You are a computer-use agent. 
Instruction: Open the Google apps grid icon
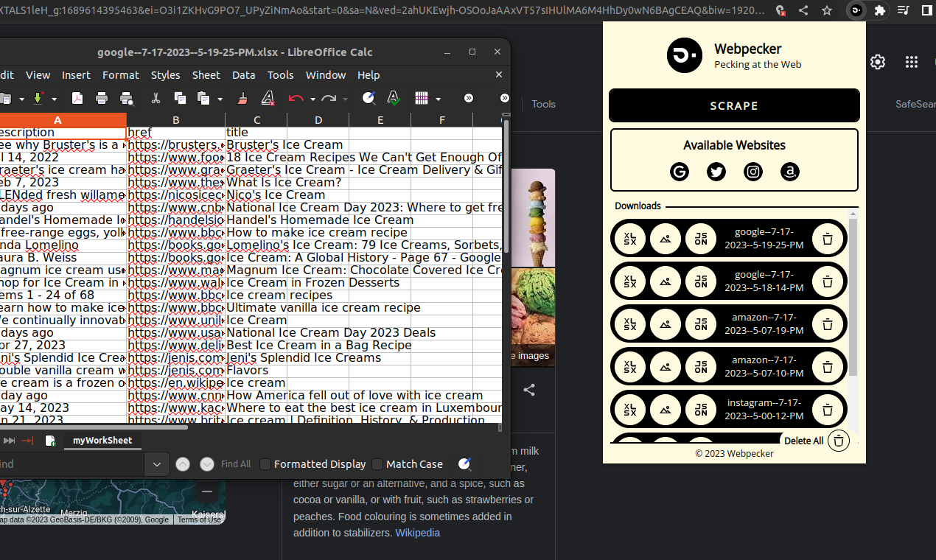[x=912, y=62]
